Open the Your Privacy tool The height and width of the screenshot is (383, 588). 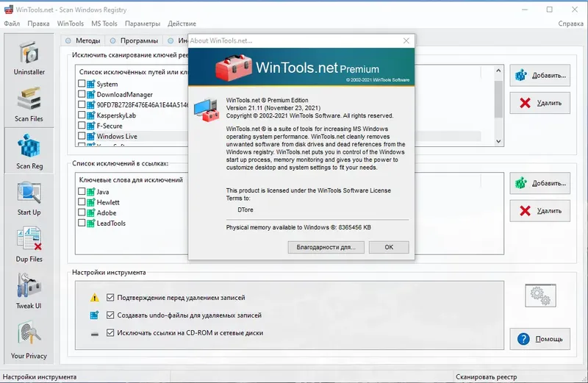[x=29, y=340]
